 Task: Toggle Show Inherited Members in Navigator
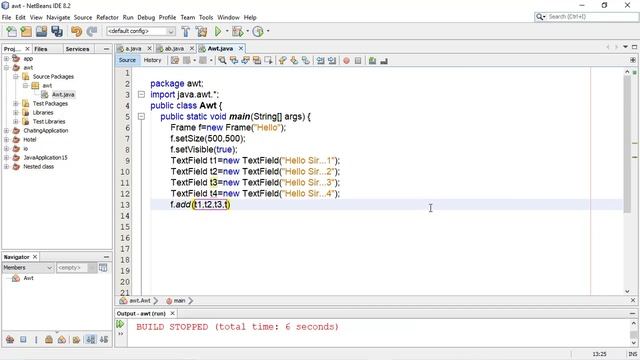click(x=10, y=339)
